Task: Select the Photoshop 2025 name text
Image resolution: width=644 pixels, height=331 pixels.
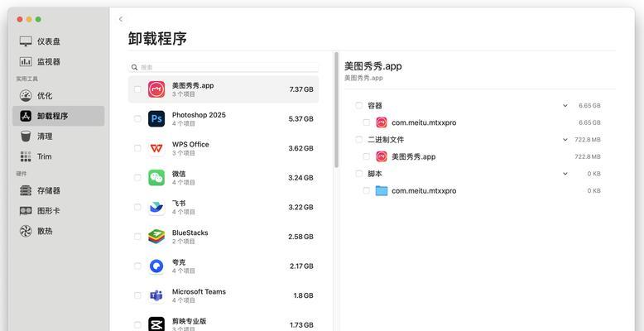Action: 199,115
